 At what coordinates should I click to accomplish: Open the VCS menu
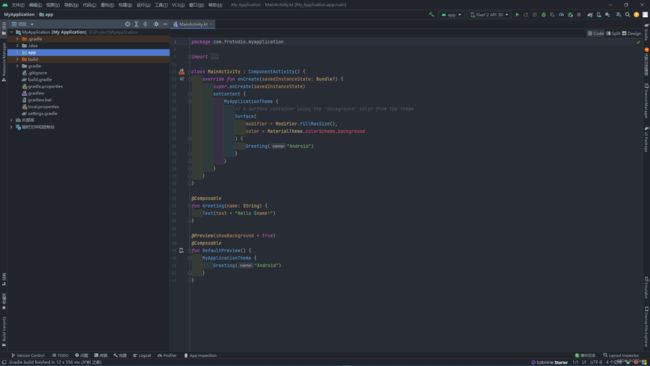(x=178, y=5)
